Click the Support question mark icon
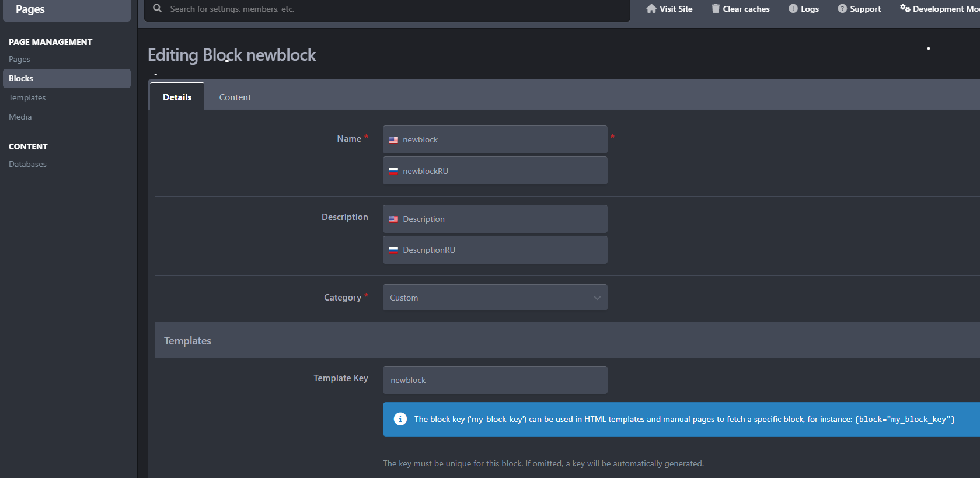Screen dimensions: 980x478 842,9
